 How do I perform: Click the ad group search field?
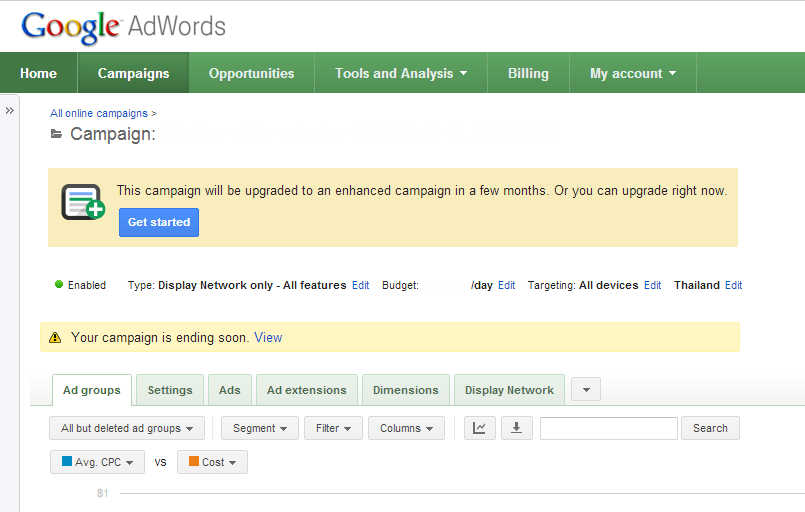click(x=609, y=428)
